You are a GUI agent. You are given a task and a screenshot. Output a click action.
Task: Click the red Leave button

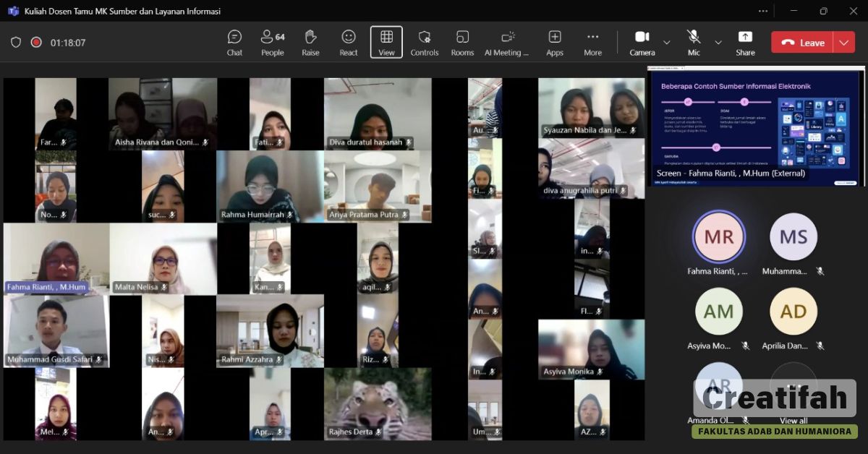(803, 43)
